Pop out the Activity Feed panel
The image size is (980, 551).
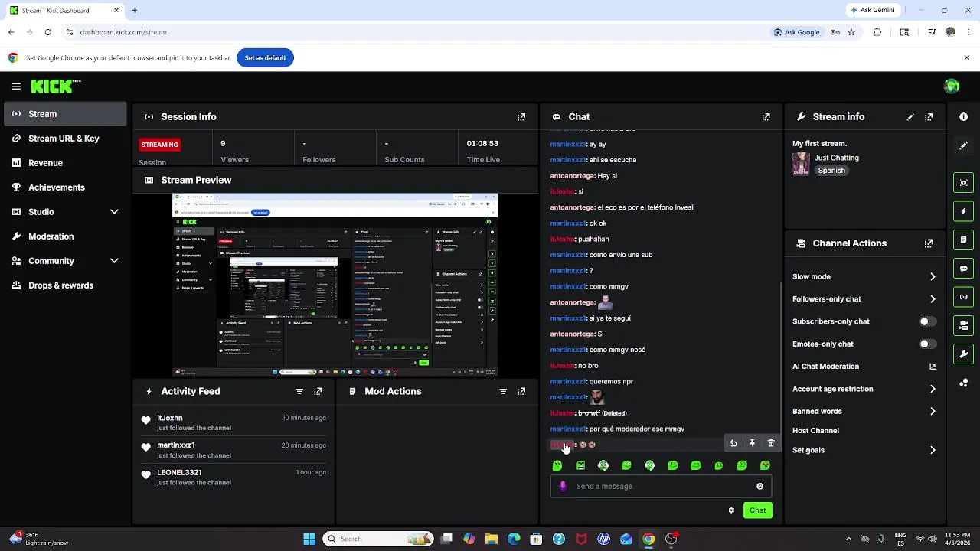[318, 391]
